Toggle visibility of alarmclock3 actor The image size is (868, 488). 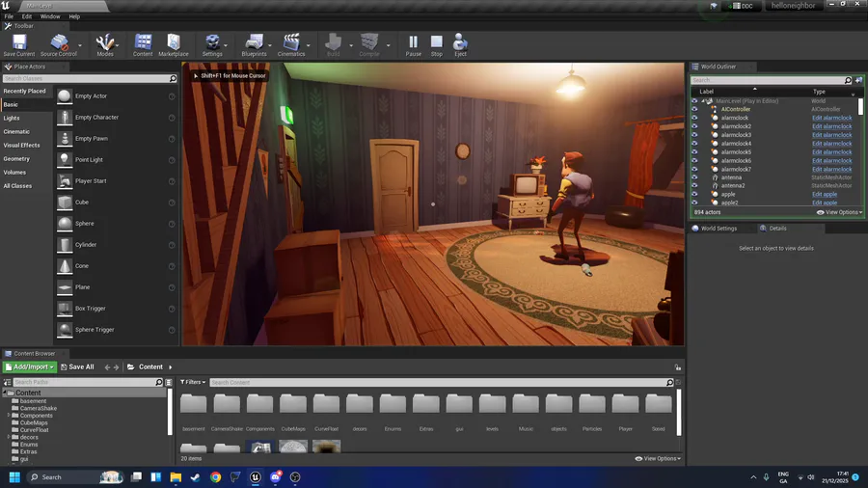(x=694, y=135)
